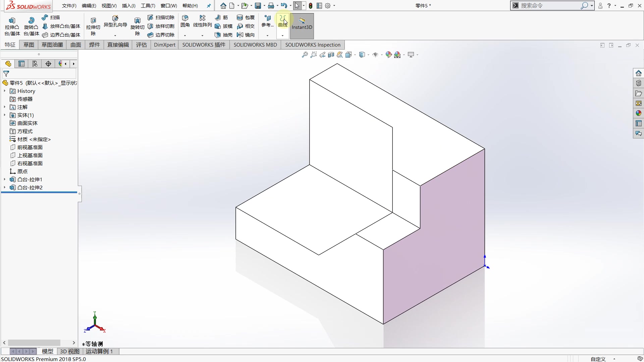
Task: Open the 运动算例 1 motion study tab
Action: coord(99,351)
